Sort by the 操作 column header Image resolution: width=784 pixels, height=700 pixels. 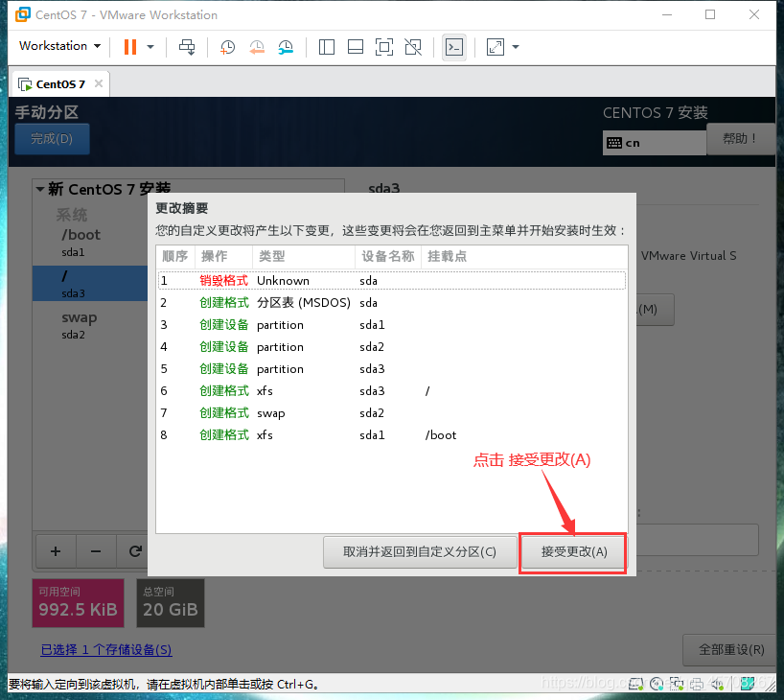click(x=223, y=256)
